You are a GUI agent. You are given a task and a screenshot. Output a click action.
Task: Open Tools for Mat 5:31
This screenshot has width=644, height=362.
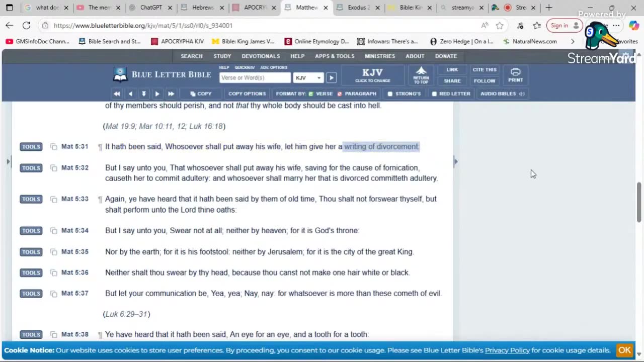click(31, 147)
